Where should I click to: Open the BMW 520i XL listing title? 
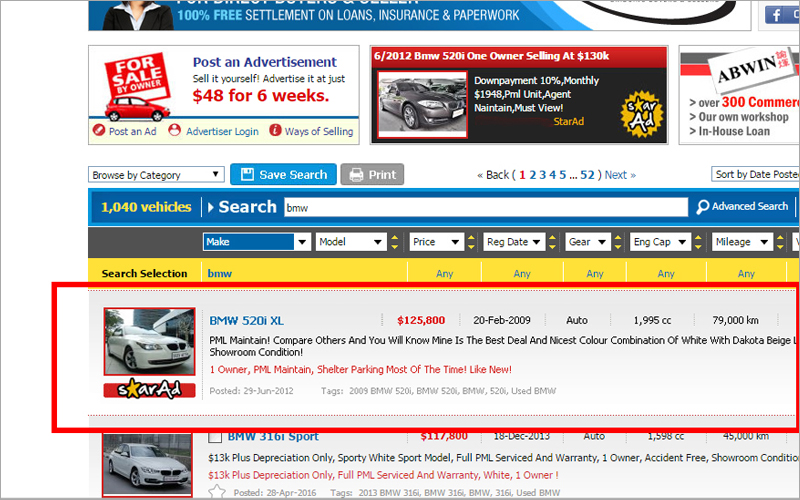[246, 320]
